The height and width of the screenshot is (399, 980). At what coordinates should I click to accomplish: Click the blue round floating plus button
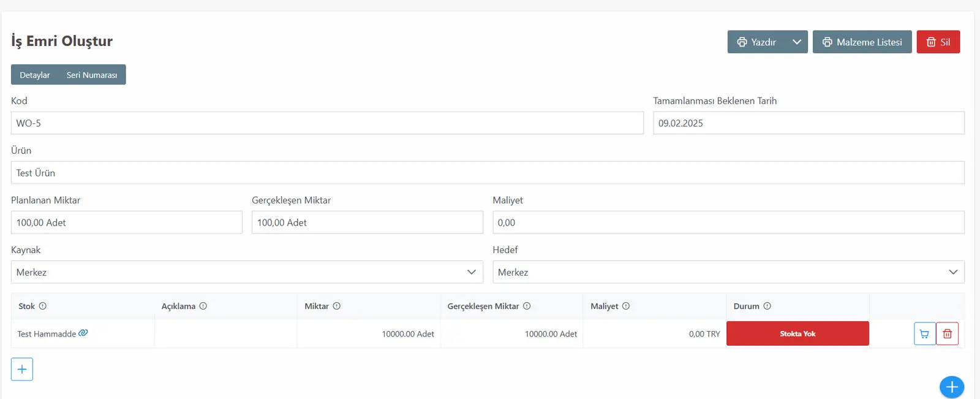coord(952,387)
